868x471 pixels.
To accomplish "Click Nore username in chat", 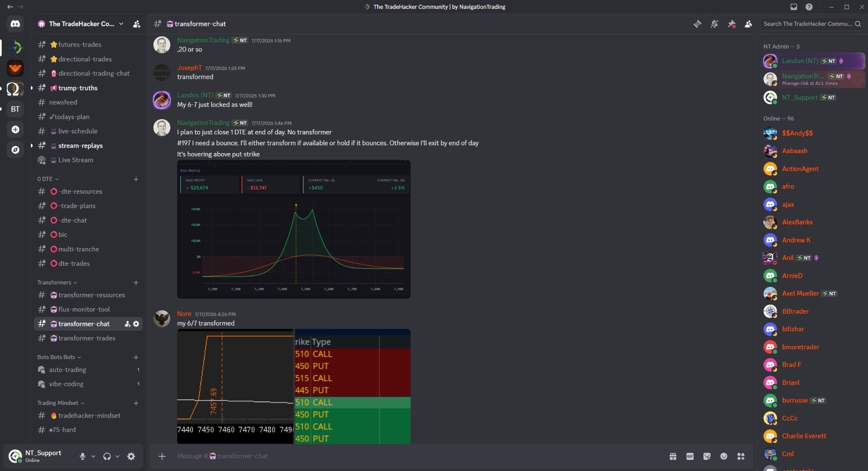I will pos(184,314).
